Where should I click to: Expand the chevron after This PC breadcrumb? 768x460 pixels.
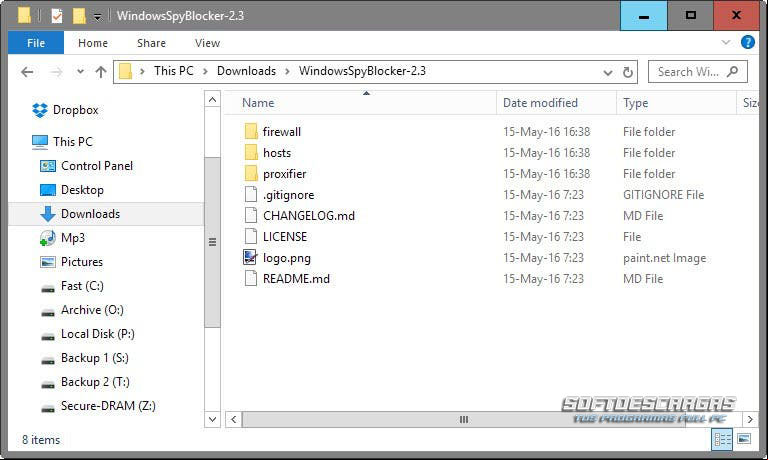pos(205,72)
